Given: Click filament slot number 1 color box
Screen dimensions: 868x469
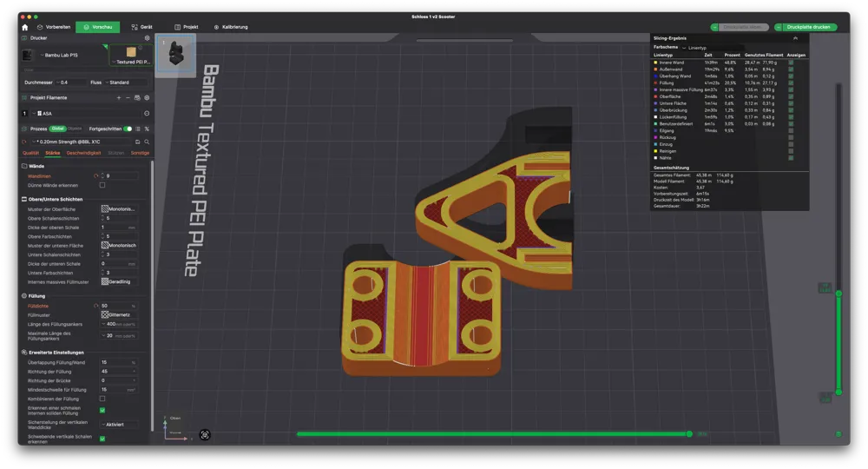Looking at the screenshot, I should point(24,114).
